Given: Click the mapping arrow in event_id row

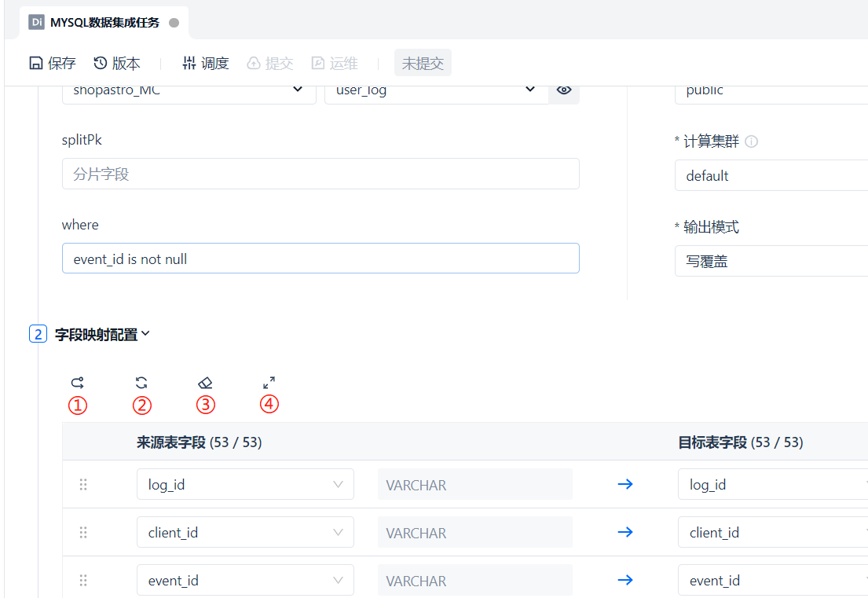Looking at the screenshot, I should [x=625, y=581].
